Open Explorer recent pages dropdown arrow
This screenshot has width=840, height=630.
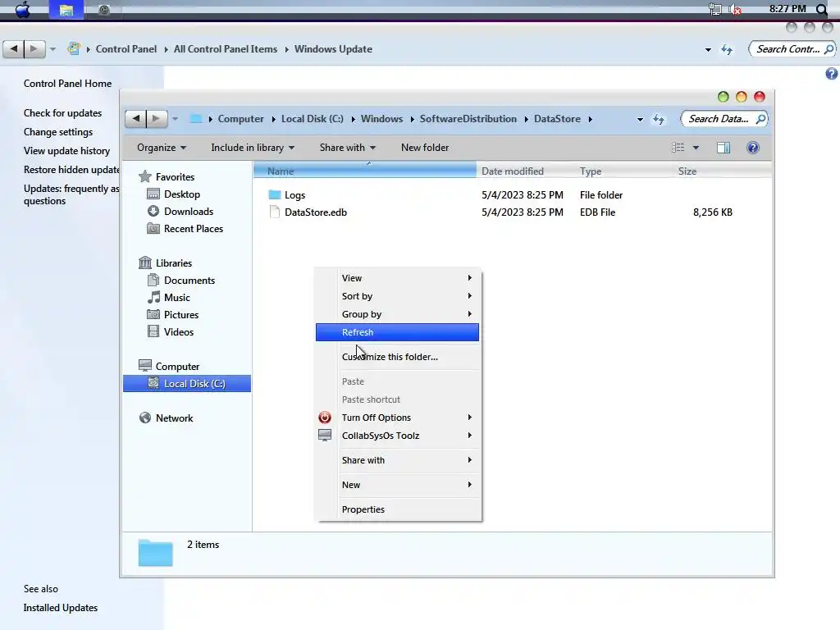(176, 119)
